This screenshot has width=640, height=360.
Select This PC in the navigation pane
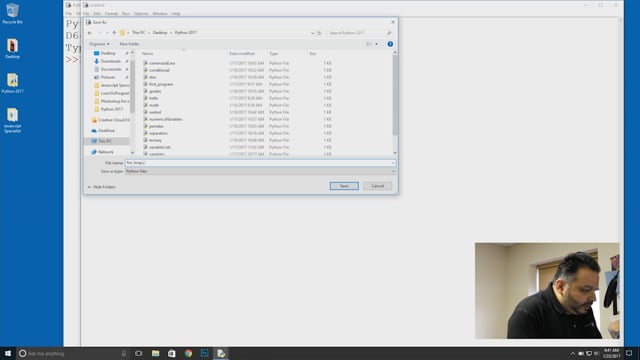pyautogui.click(x=105, y=141)
